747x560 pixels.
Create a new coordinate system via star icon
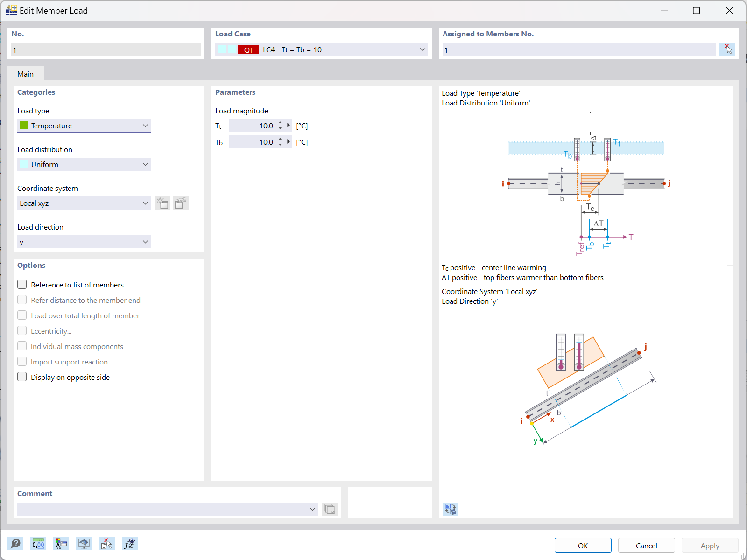click(x=162, y=203)
